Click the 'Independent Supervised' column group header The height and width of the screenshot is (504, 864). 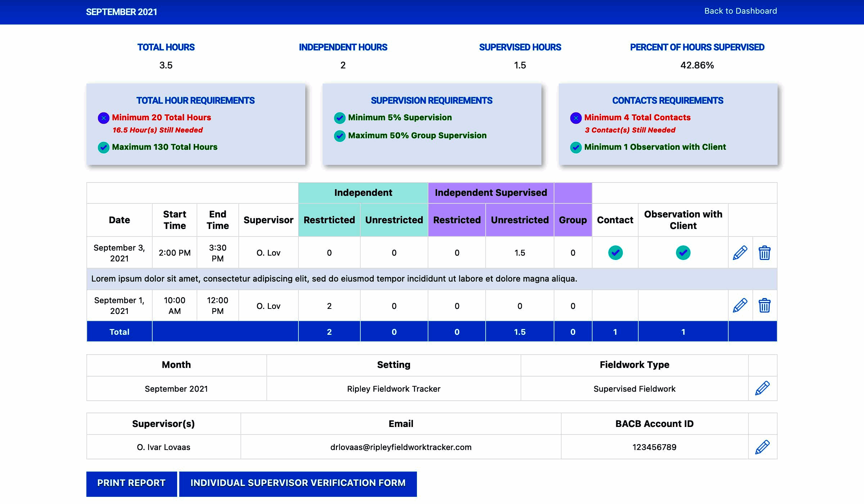491,193
